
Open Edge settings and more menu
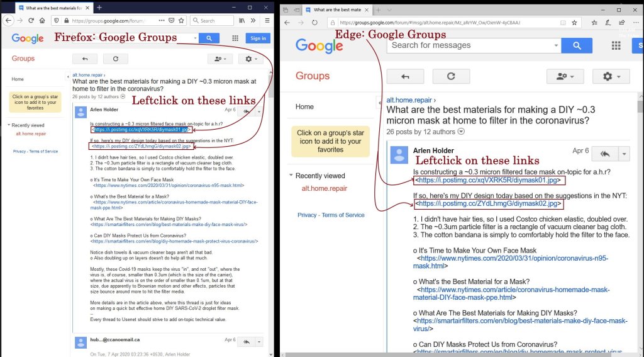coord(636,23)
